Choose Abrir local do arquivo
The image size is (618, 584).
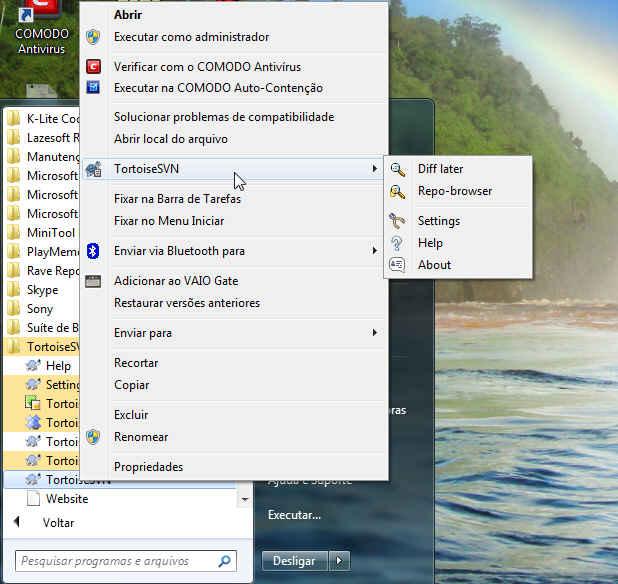point(234,139)
